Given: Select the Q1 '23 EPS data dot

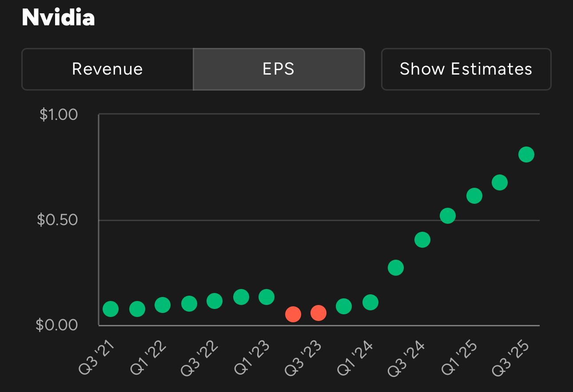Looking at the screenshot, I should 267,297.
